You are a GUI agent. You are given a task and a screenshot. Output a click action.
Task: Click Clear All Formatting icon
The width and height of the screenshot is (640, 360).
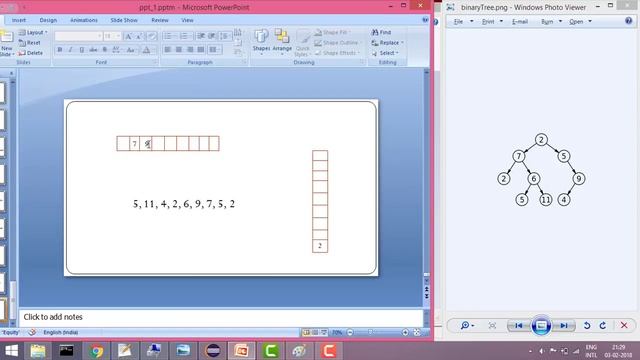pos(151,37)
